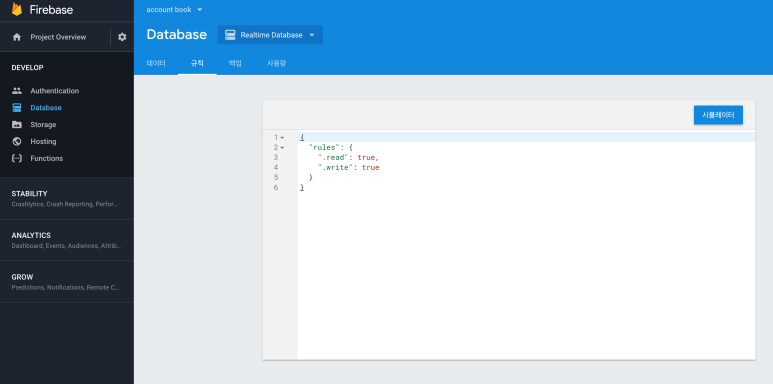This screenshot has height=384, width=773.
Task: Click line number 5 in gutter
Action: tap(276, 177)
